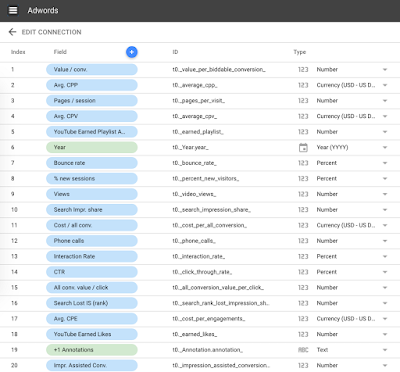Click the calendar icon in Year row
The image size is (400, 372).
[303, 147]
